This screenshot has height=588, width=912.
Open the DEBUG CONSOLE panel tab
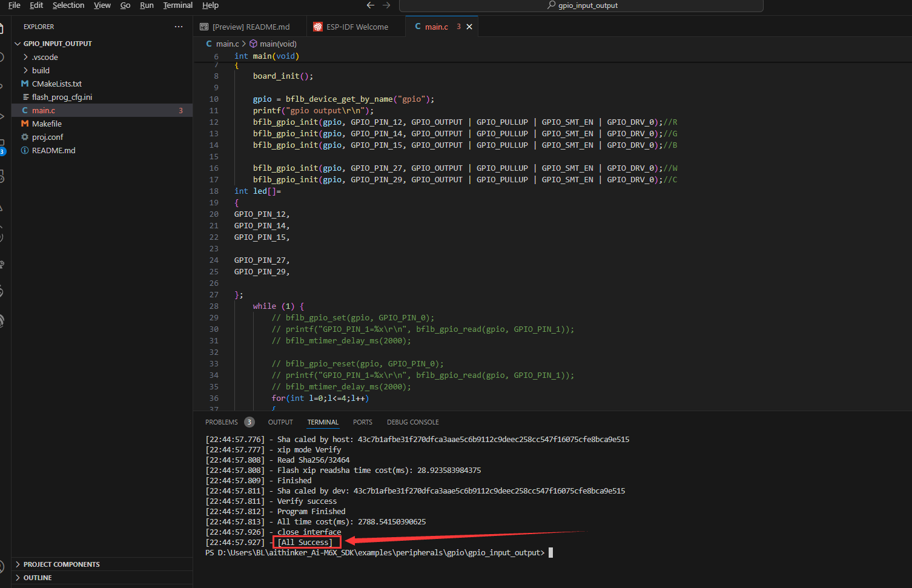(413, 422)
